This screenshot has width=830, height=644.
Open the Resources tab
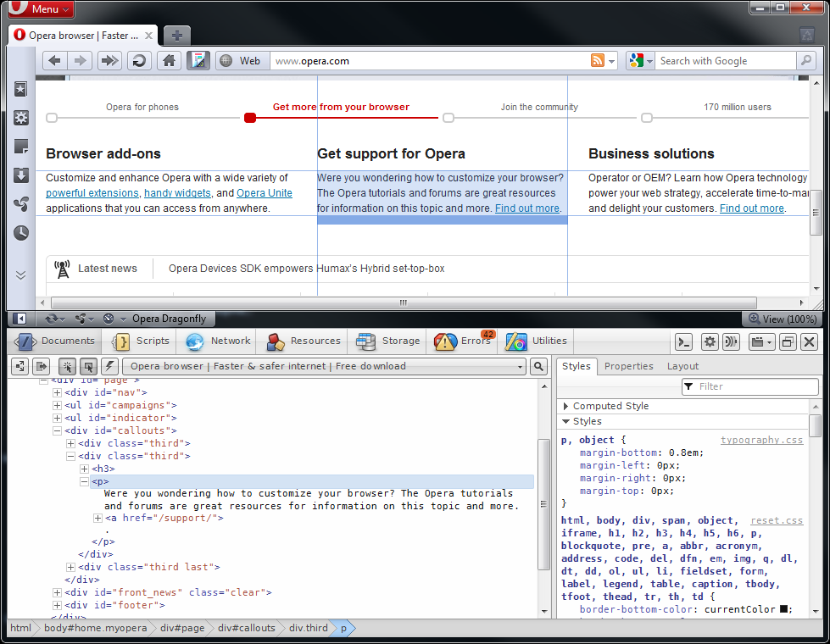point(304,341)
